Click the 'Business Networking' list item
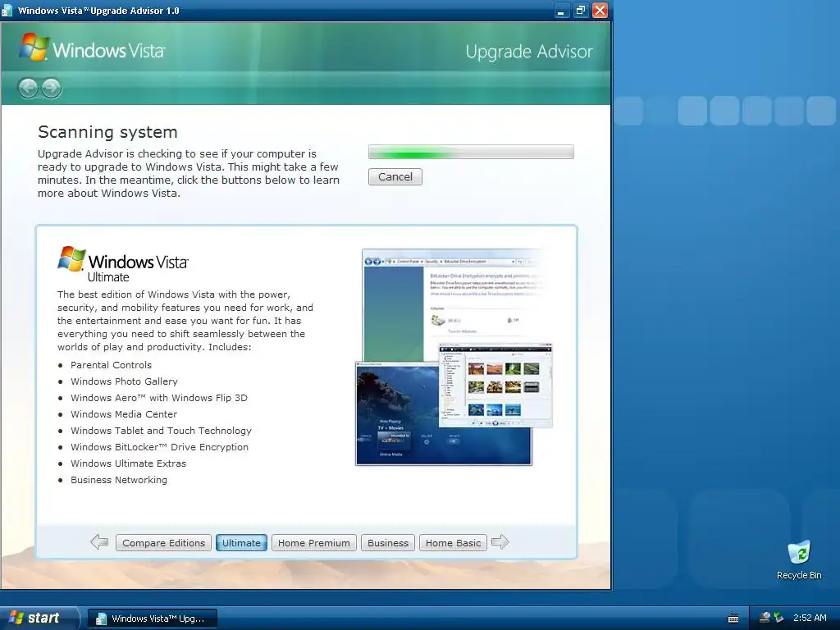The height and width of the screenshot is (630, 840). [x=118, y=480]
